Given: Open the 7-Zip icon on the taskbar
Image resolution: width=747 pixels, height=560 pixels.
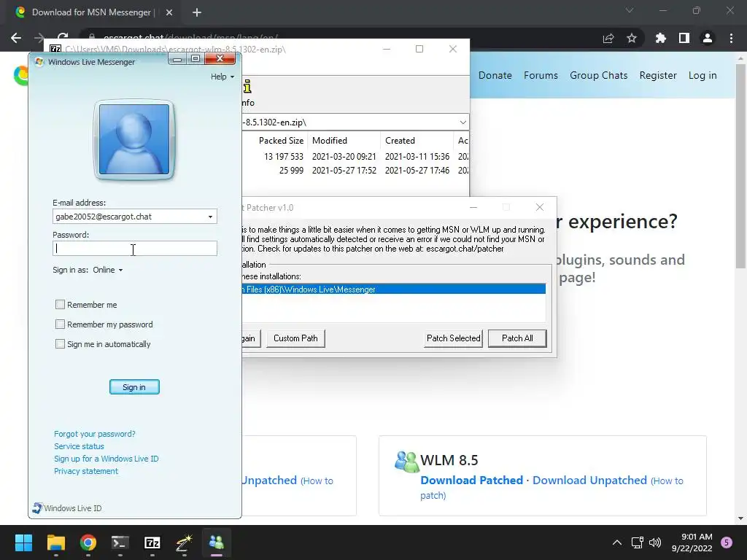Looking at the screenshot, I should 152,542.
